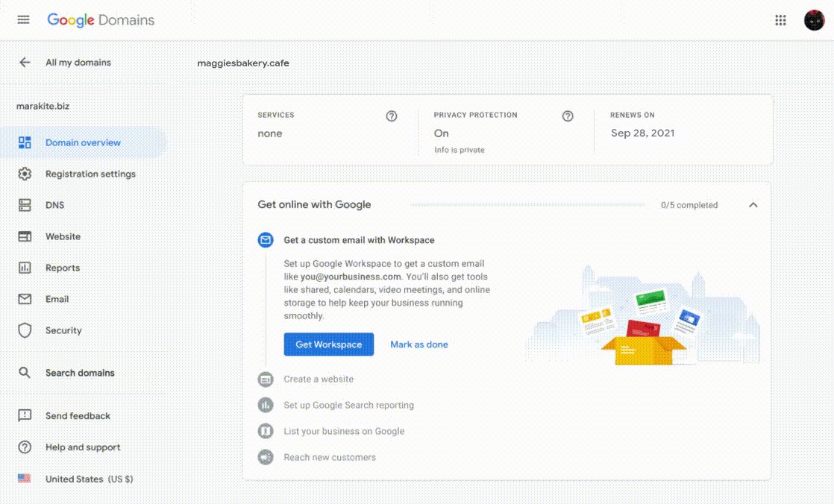The image size is (834, 504).
Task: Click Get a custom email with Workspace heading
Action: pyautogui.click(x=359, y=240)
